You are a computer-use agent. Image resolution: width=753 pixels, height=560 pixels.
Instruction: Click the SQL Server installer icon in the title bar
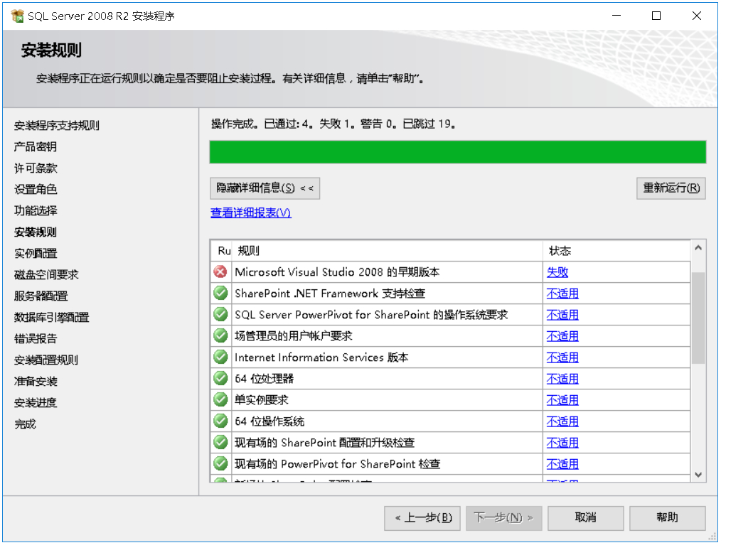pos(17,16)
